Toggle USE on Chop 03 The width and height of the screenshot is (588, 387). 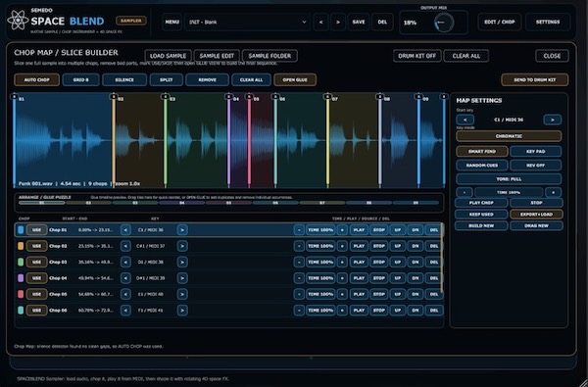click(x=36, y=263)
